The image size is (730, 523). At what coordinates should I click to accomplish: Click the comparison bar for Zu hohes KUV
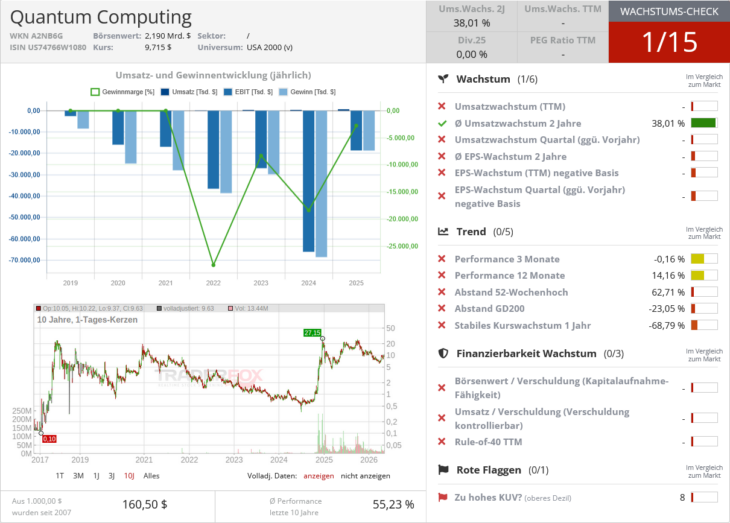coord(704,497)
